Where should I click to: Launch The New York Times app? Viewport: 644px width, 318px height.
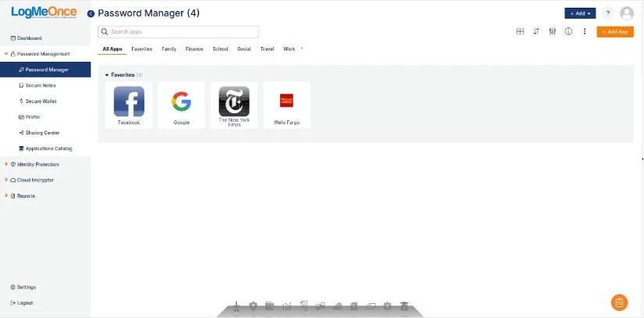coord(234,105)
